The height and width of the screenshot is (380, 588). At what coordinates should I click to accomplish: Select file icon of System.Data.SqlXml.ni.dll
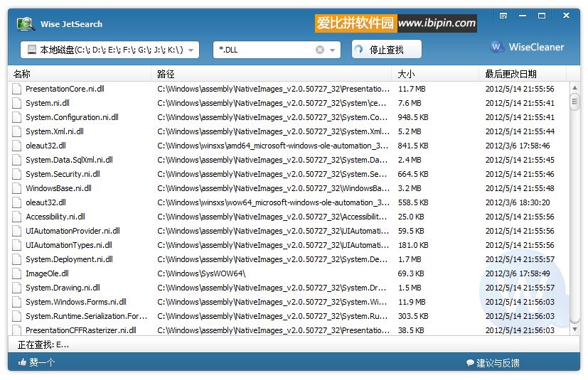16,160
